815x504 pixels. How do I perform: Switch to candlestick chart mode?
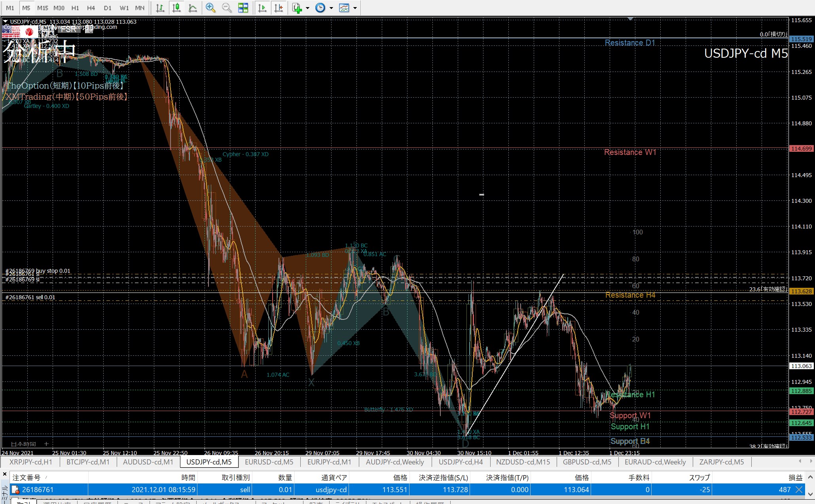[x=176, y=8]
